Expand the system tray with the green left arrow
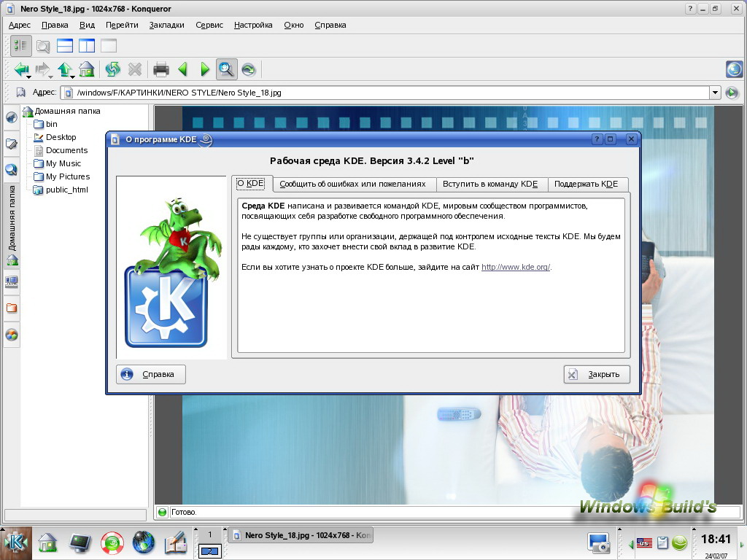The image size is (747, 560). point(632,543)
